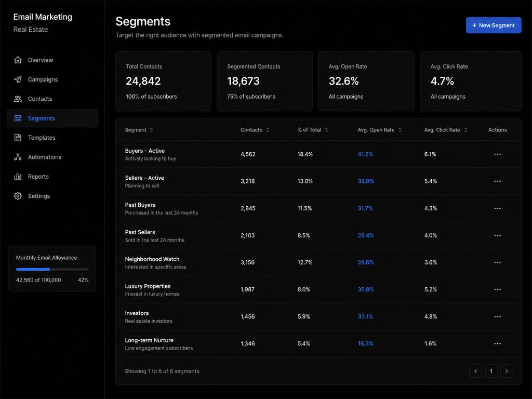Sort by Avg. Click Rate arrows
This screenshot has width=532, height=399.
point(465,130)
